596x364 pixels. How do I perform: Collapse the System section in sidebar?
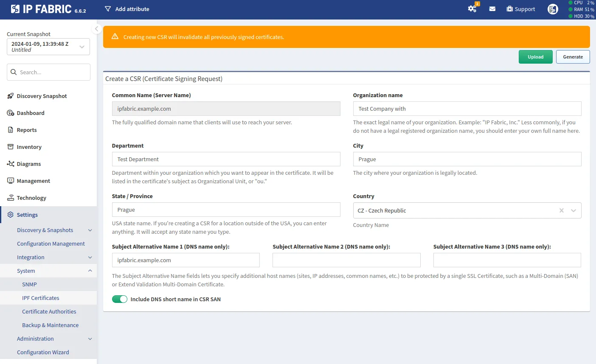tap(90, 271)
